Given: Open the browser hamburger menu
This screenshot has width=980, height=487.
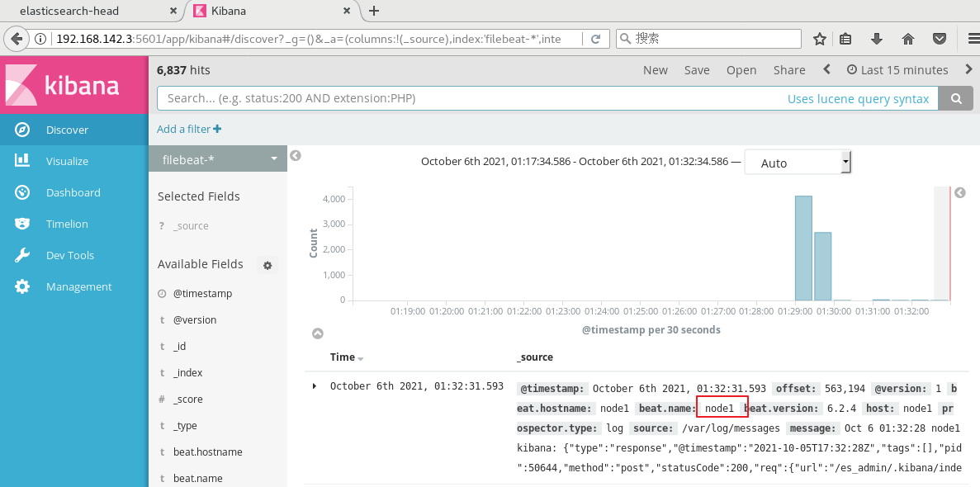Looking at the screenshot, I should [x=973, y=39].
